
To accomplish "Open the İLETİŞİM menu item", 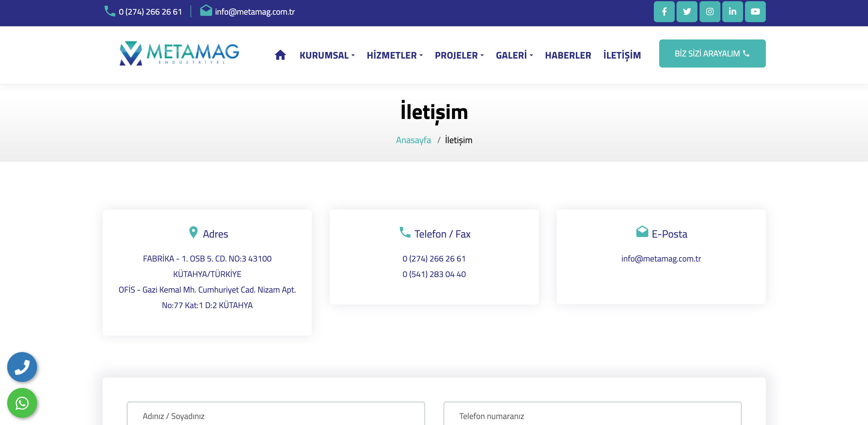I will [x=622, y=55].
